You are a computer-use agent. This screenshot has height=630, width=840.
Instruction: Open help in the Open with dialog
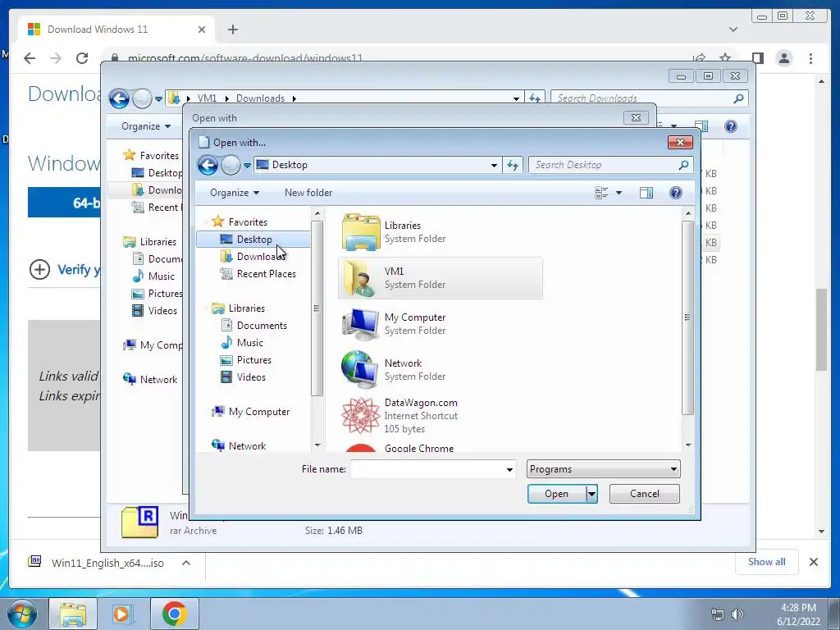676,193
